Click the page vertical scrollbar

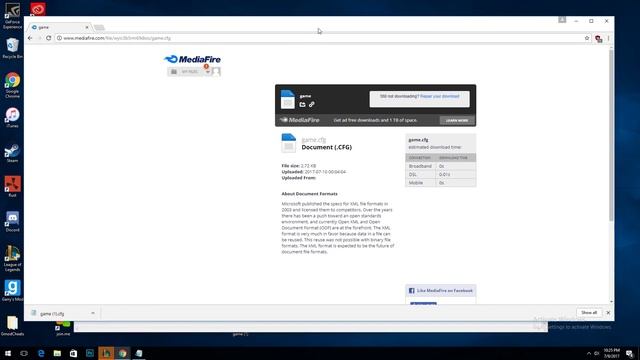coord(611,136)
